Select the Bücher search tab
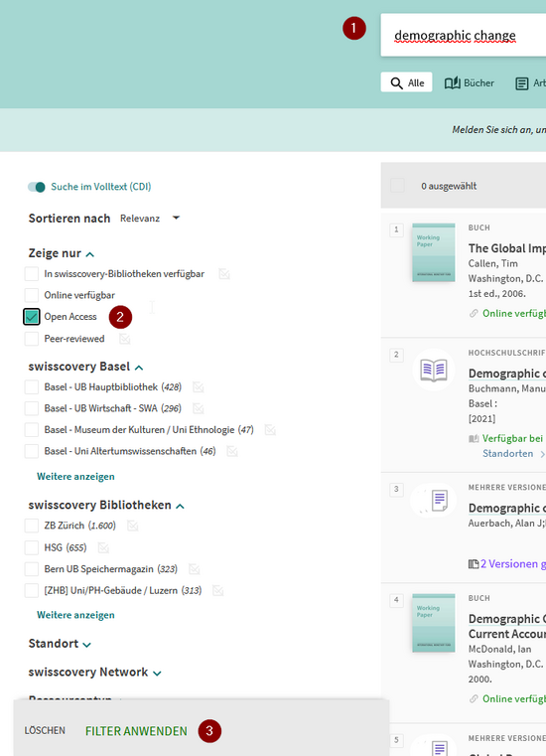 click(469, 82)
